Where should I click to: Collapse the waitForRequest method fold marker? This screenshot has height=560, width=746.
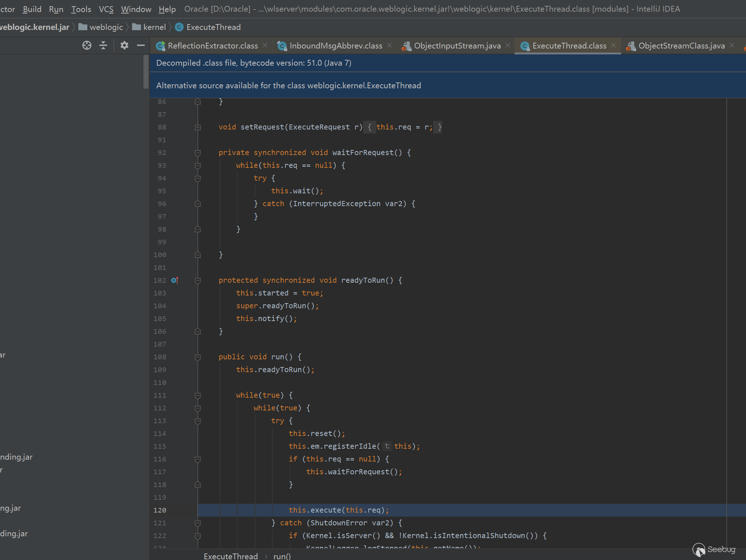[x=198, y=153]
